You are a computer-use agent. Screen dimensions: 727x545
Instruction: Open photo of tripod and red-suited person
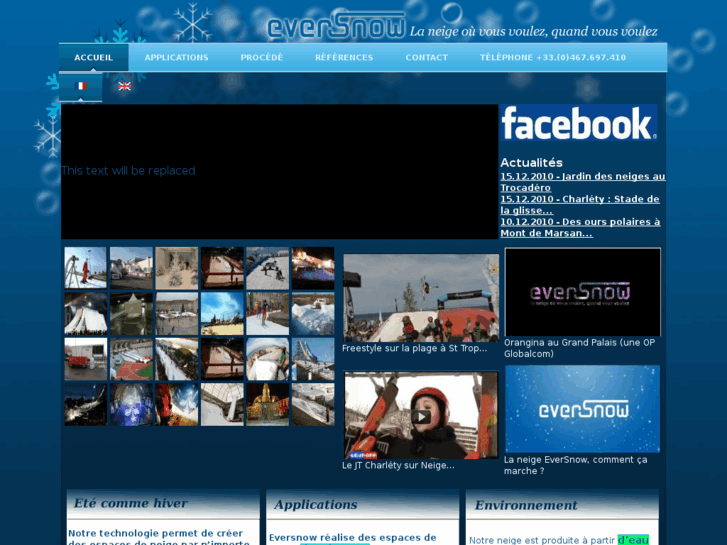[x=86, y=268]
